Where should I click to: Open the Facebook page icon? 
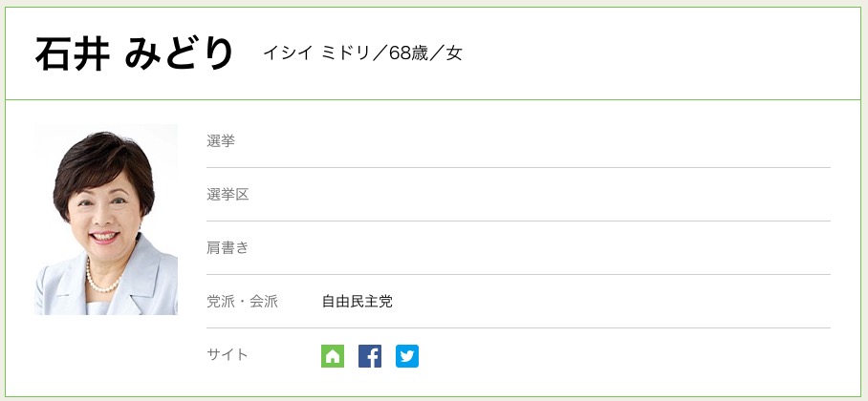(370, 356)
